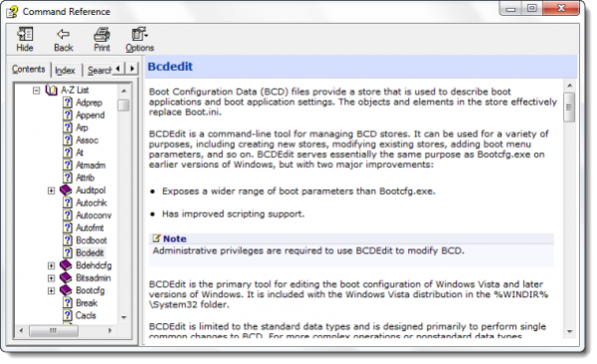Screen dimensions: 597x364
Task: Collapse the A-Z List tree node
Action: 36,91
